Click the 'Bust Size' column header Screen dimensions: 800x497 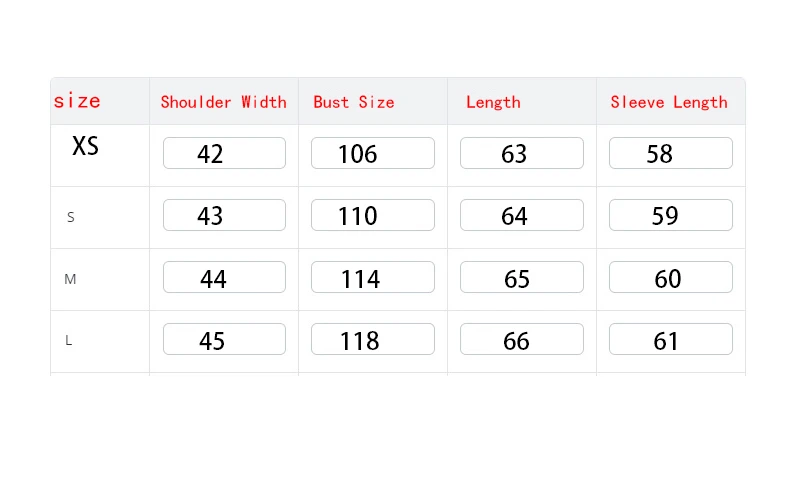pyautogui.click(x=354, y=102)
